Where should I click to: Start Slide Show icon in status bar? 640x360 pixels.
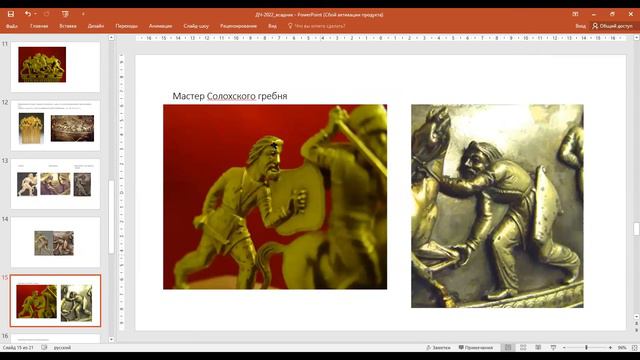tap(553, 347)
